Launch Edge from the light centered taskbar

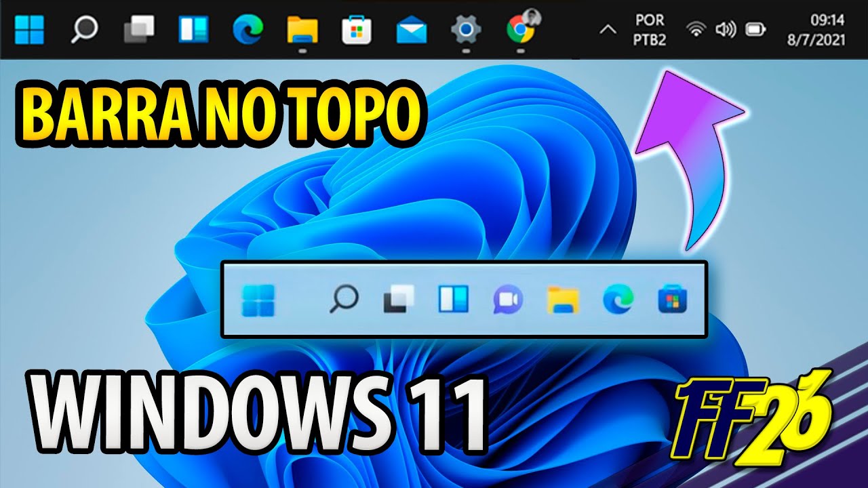(618, 299)
